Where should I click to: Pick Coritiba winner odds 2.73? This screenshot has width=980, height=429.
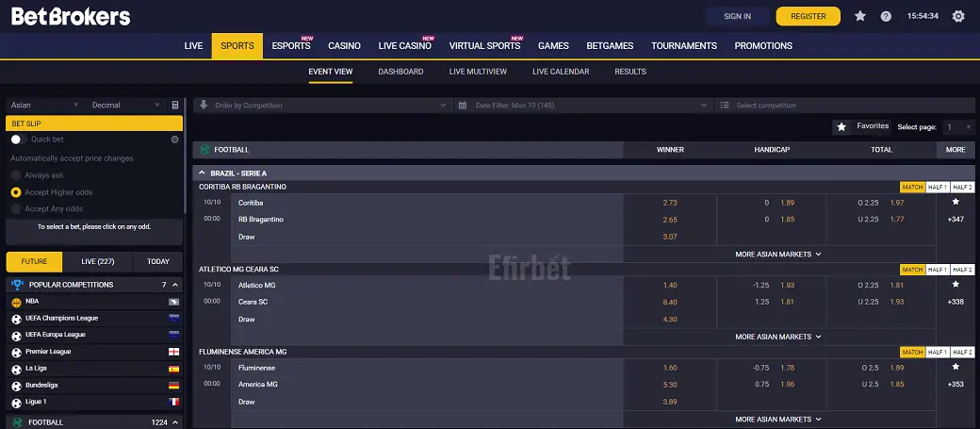click(670, 203)
